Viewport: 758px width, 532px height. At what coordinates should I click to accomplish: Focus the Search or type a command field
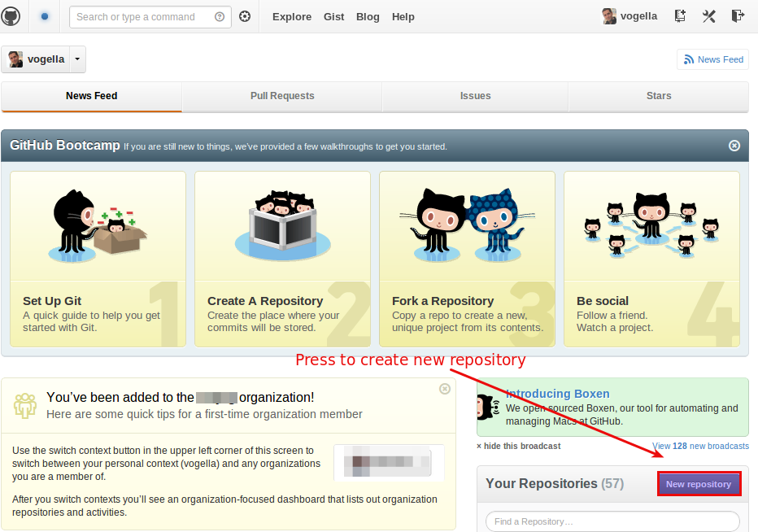click(150, 17)
